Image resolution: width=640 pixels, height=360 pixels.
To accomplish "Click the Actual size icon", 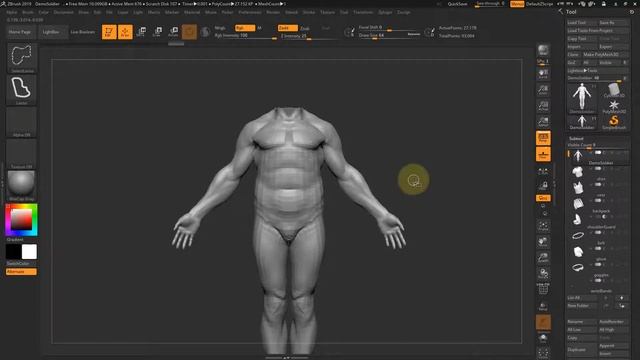I will [x=543, y=106].
